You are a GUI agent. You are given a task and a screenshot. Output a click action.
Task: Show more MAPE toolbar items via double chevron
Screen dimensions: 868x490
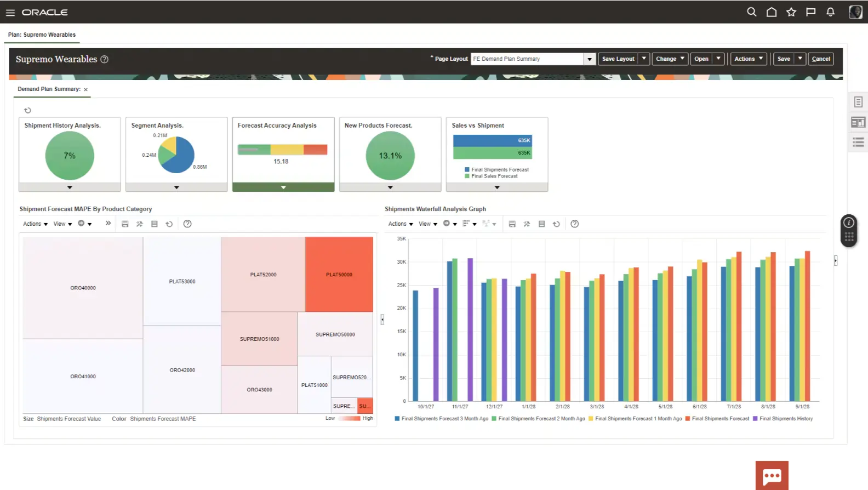(x=108, y=223)
